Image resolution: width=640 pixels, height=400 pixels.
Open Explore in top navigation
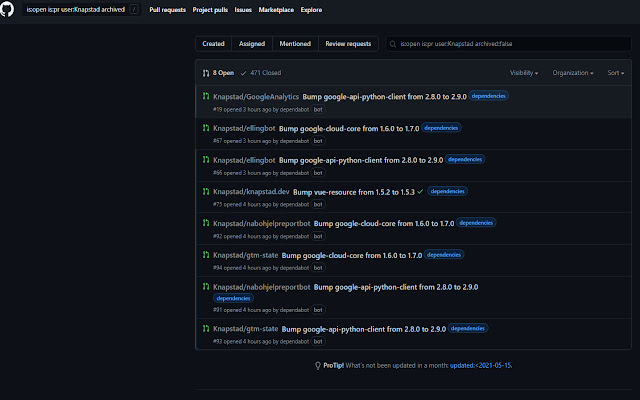point(311,9)
